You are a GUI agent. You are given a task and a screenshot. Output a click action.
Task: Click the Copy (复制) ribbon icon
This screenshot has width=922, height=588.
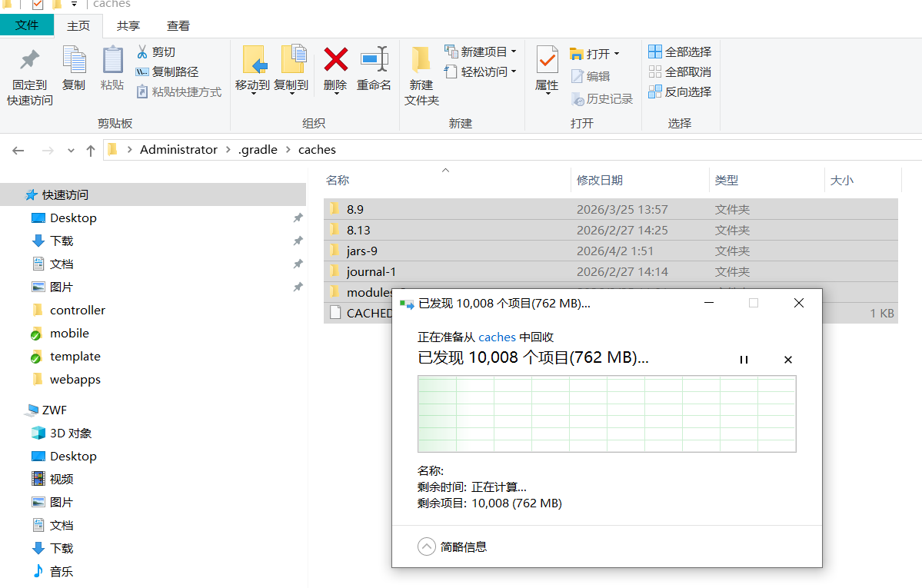tap(74, 68)
